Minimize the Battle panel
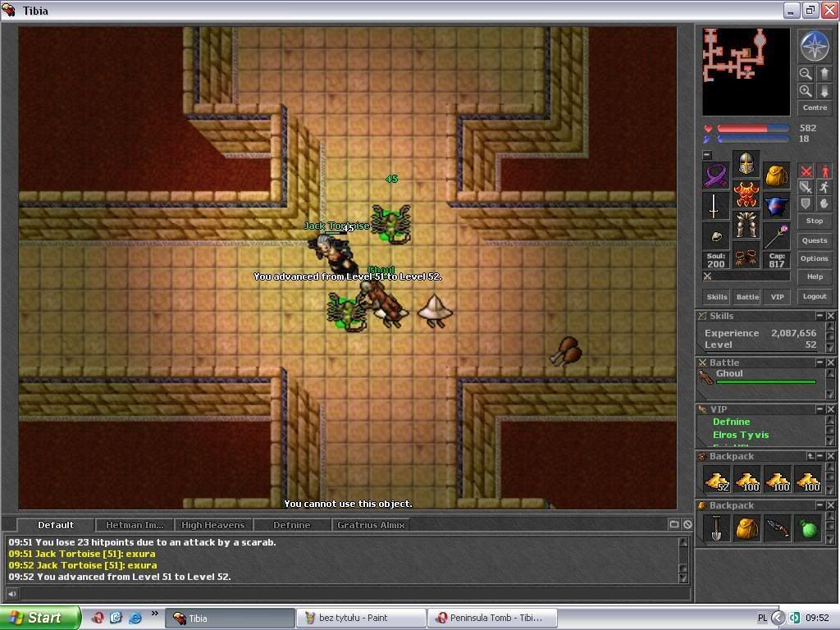The width and height of the screenshot is (840, 630). pos(819,363)
